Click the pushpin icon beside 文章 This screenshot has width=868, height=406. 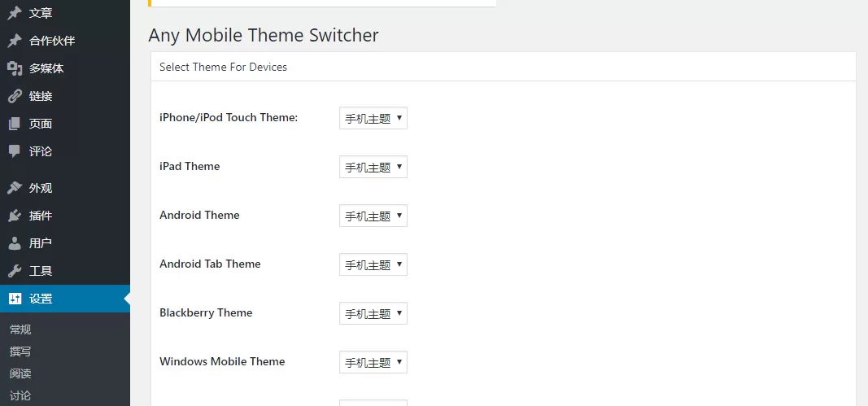(x=15, y=13)
